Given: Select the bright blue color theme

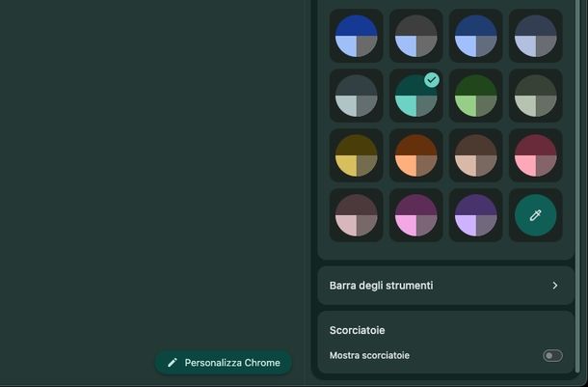Looking at the screenshot, I should click(x=357, y=36).
